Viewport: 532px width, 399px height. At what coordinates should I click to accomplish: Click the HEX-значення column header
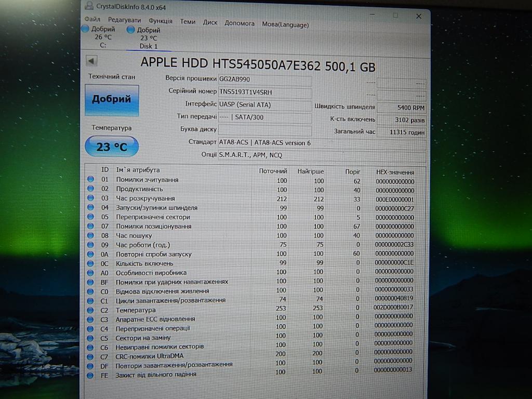pos(395,172)
